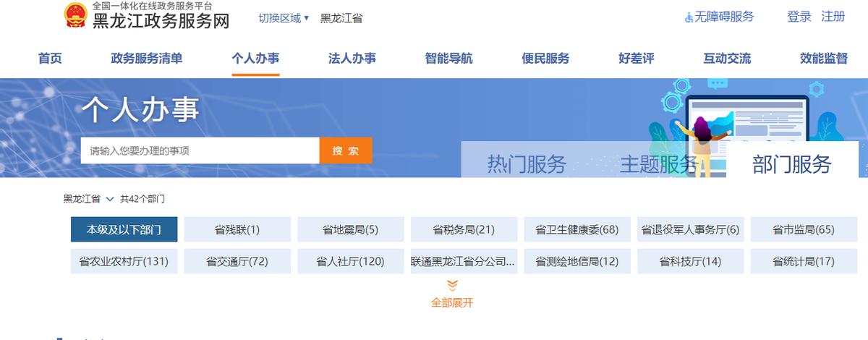Select department 省人社厅(120)
The height and width of the screenshot is (340, 868).
pos(351,261)
